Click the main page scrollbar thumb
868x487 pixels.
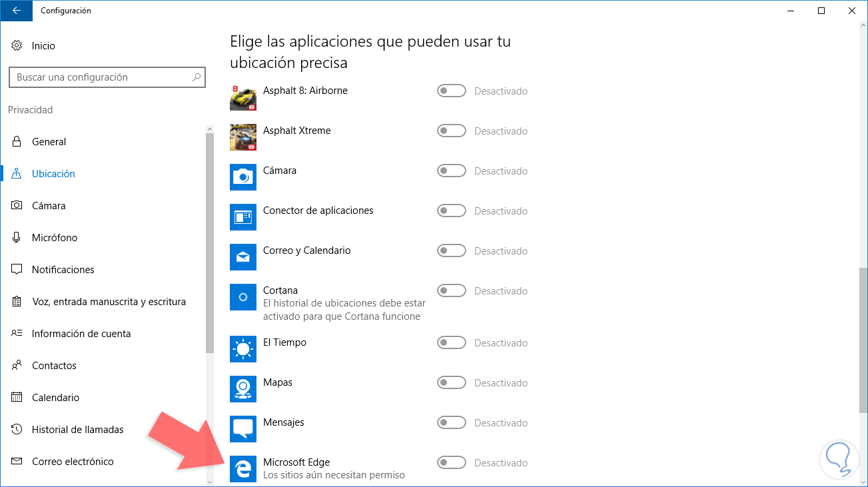863,340
